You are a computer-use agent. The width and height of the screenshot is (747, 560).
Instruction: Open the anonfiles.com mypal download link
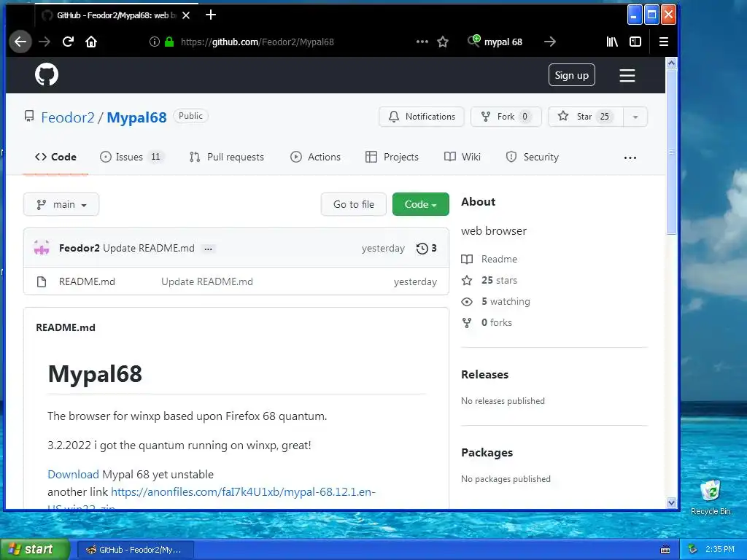coord(243,492)
